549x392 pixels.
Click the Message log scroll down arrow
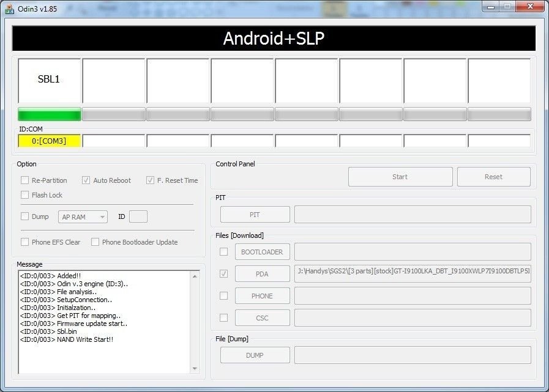click(x=195, y=369)
